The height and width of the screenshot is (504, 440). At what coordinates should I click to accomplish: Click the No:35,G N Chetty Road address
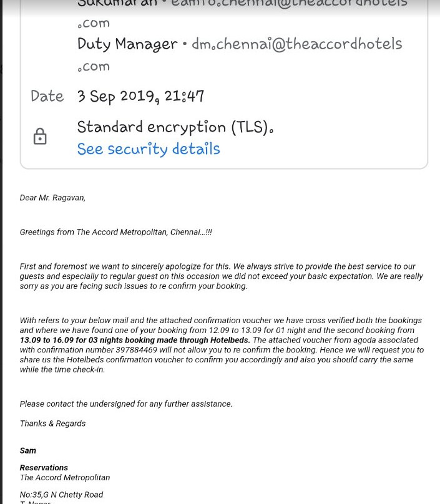(61, 495)
